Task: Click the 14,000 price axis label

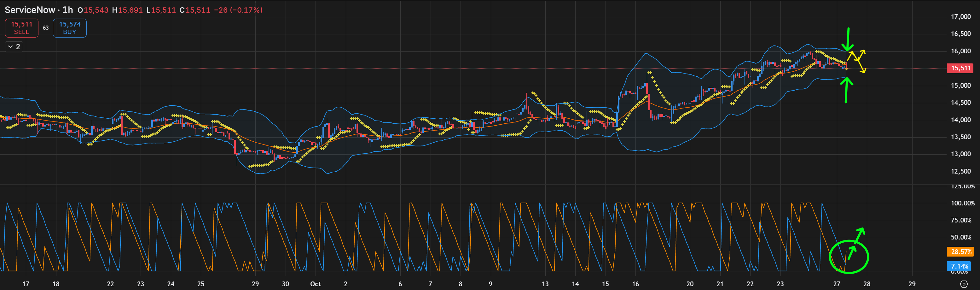Action: click(960, 120)
